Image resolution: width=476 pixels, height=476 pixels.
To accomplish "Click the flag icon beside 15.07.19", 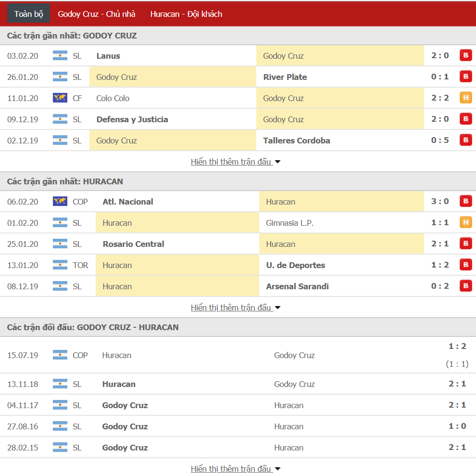I will pos(60,355).
